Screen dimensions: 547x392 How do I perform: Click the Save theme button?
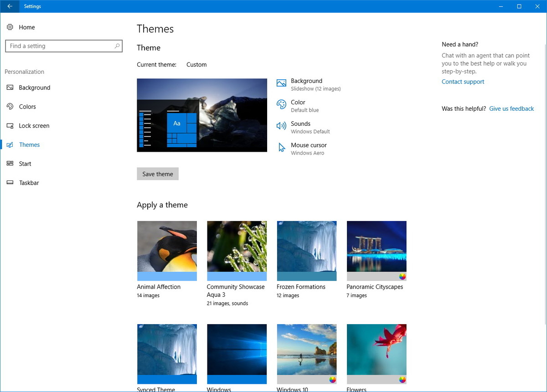(157, 174)
